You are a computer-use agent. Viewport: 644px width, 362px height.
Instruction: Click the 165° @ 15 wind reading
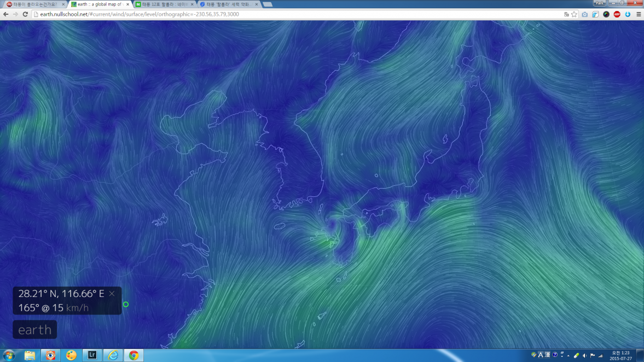(40, 308)
